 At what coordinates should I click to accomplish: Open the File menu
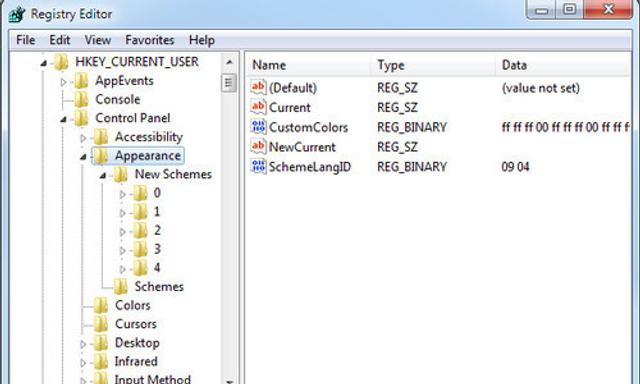click(x=25, y=40)
